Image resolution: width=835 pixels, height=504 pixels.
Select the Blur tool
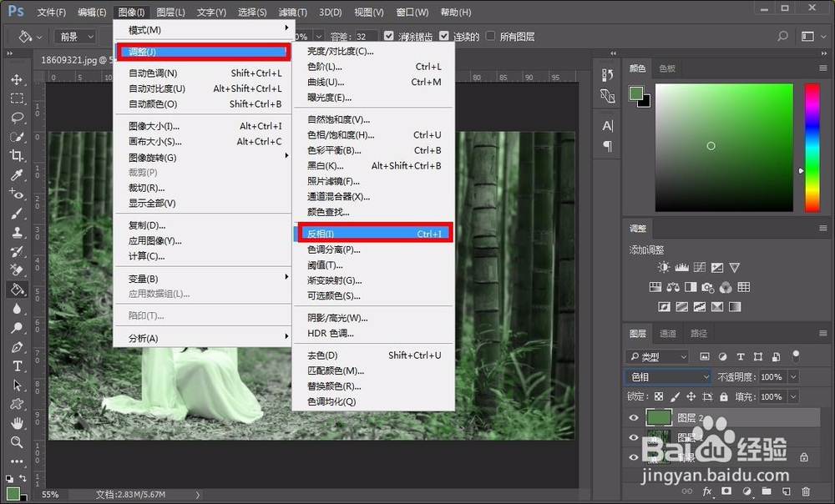[x=17, y=309]
